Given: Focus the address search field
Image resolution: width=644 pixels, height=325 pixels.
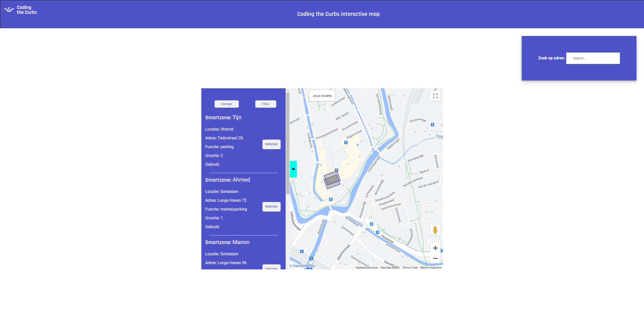Looking at the screenshot, I should 593,58.
